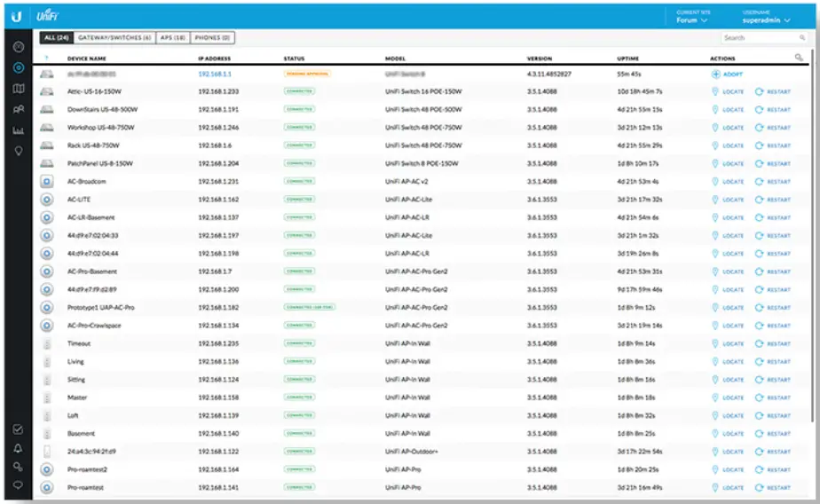Click the Connected (100 FDX) status for Prototype1

coord(310,307)
